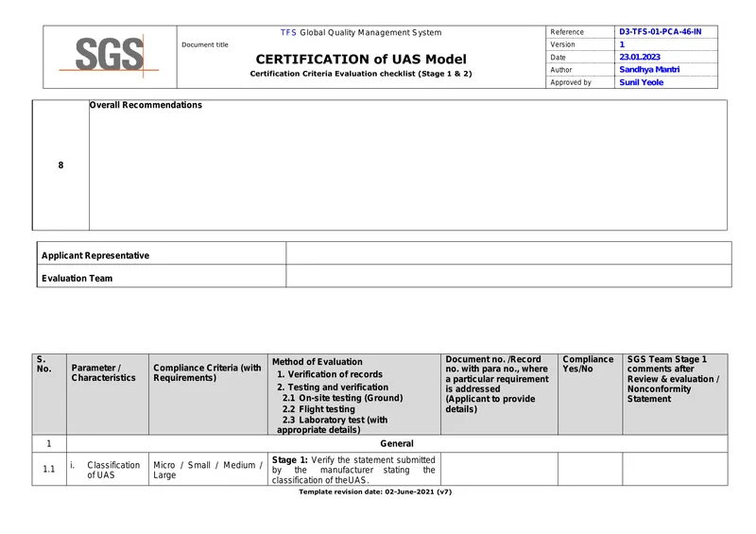
Task: Click the TFS Global Quality Management System heading
Action: pos(361,32)
